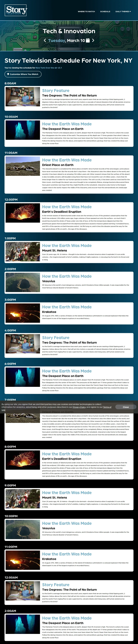138x644 pixels.
Task: Click the 'Tuesday, March 10' date text
Action: click(x=66, y=40)
